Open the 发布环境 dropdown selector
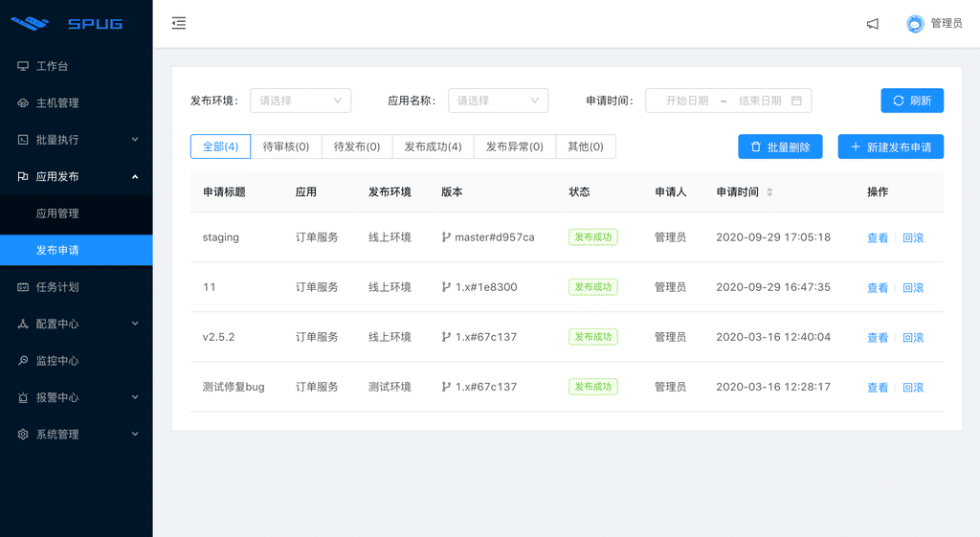The width and height of the screenshot is (980, 537). [x=301, y=101]
